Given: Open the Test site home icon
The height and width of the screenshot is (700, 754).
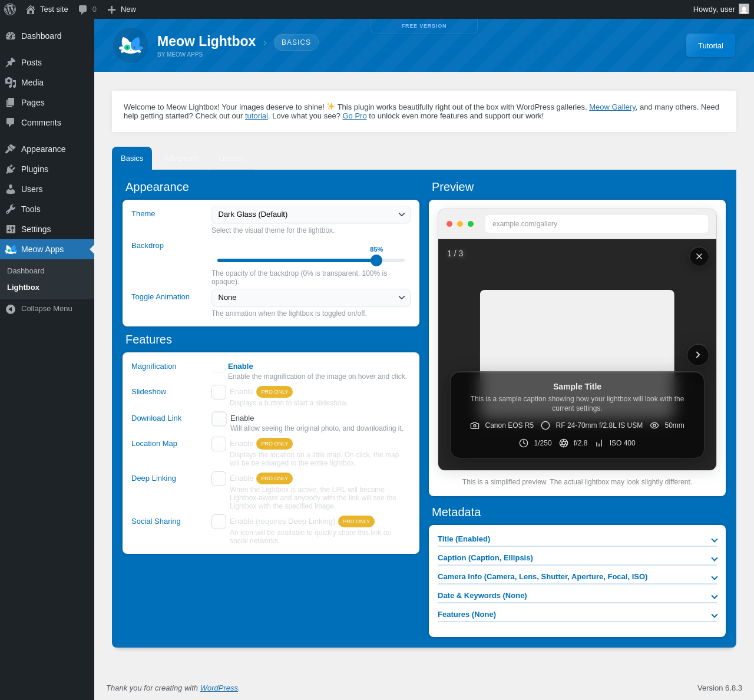Looking at the screenshot, I should [x=31, y=9].
